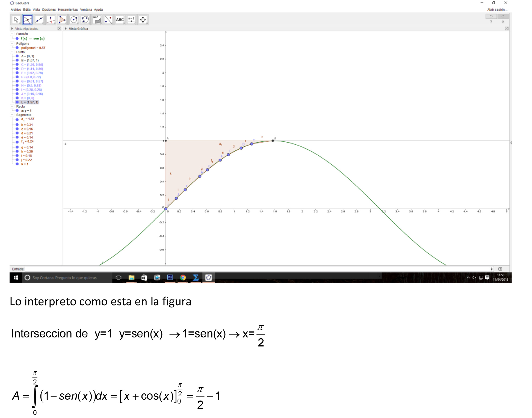Select the Perpendicular line tool
This screenshot has height=418, width=532.
click(51, 20)
